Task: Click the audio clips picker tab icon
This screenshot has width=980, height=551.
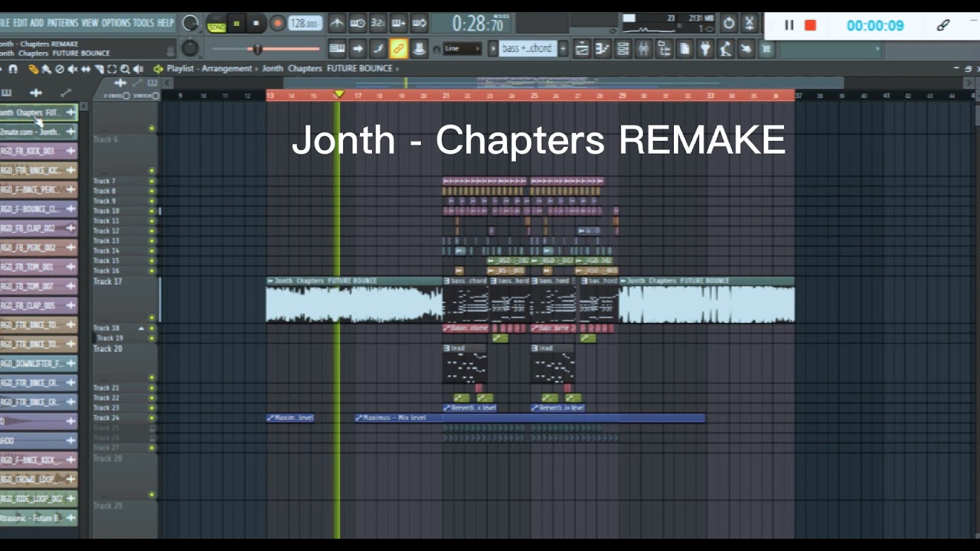Action: [36, 93]
